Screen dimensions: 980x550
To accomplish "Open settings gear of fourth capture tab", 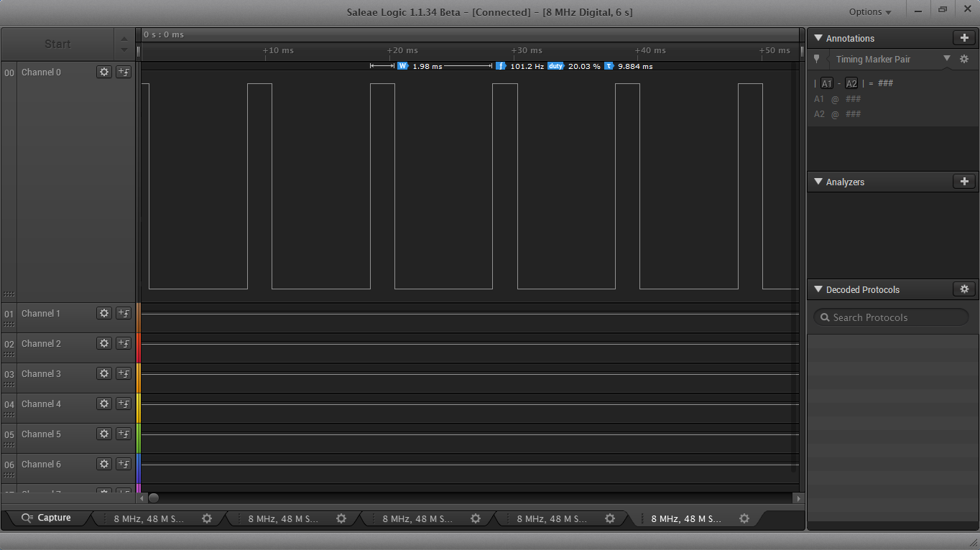I will [610, 518].
